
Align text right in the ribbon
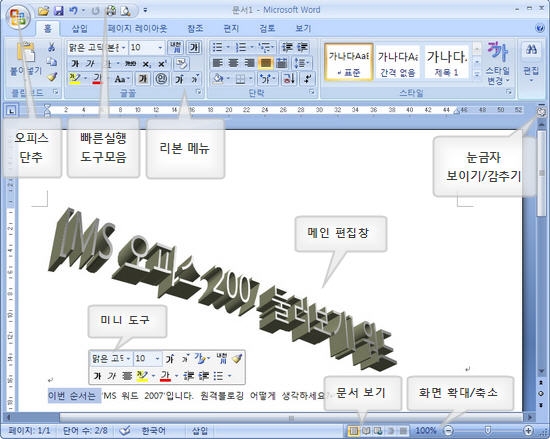(249, 63)
